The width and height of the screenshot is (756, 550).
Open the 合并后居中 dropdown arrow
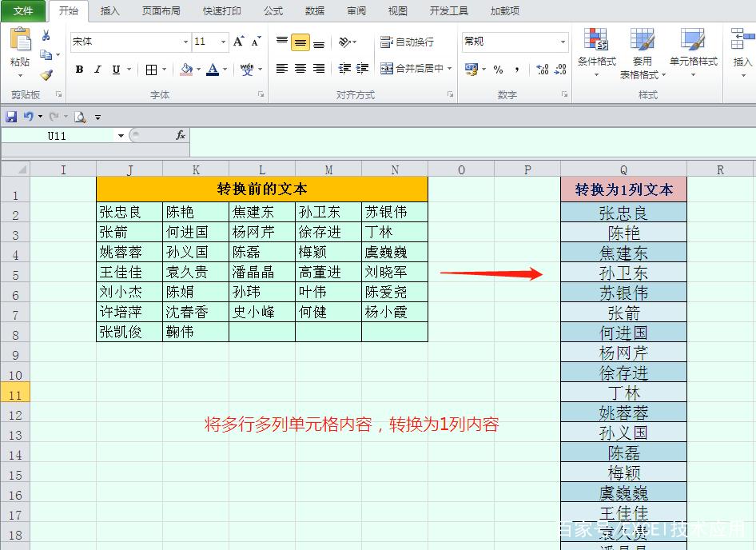tap(449, 69)
